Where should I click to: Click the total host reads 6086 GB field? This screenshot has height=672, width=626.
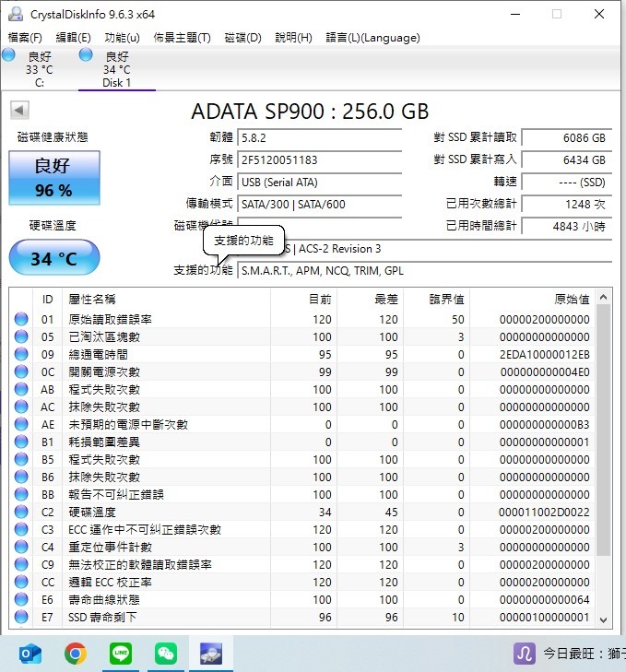click(567, 138)
